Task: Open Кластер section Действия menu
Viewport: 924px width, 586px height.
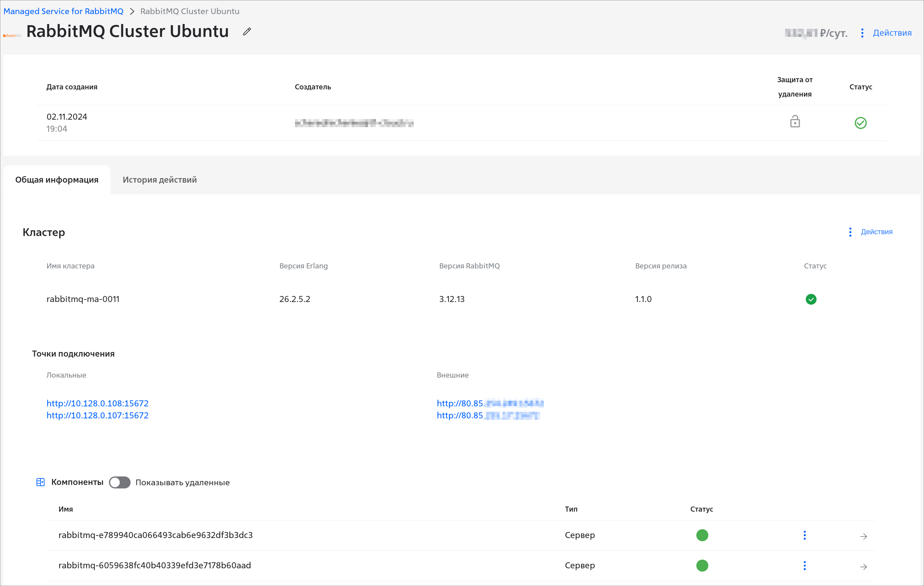Action: point(871,232)
